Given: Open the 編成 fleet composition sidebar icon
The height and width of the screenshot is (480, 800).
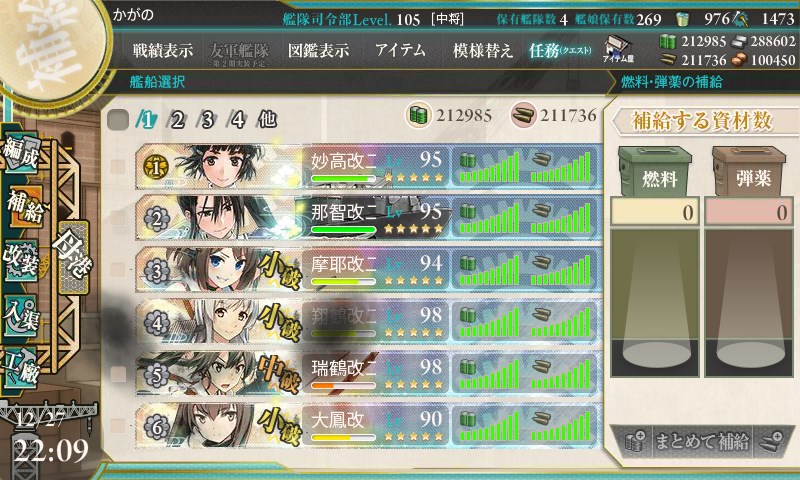Looking at the screenshot, I should click(x=20, y=153).
